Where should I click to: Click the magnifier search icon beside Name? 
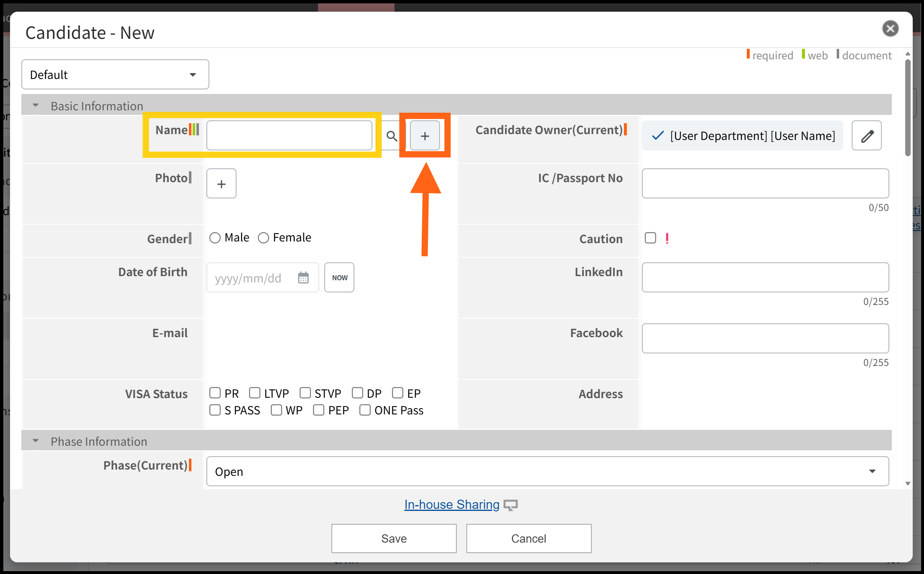392,136
